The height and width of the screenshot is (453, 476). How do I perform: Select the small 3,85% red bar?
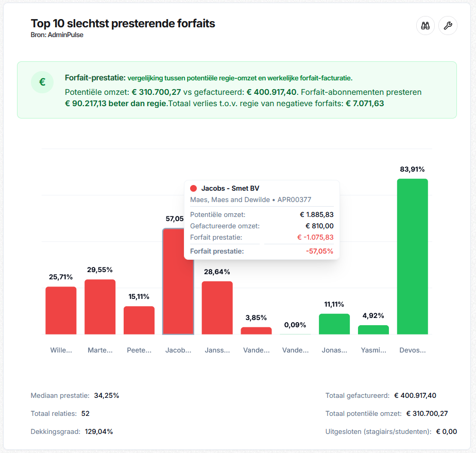coord(256,331)
